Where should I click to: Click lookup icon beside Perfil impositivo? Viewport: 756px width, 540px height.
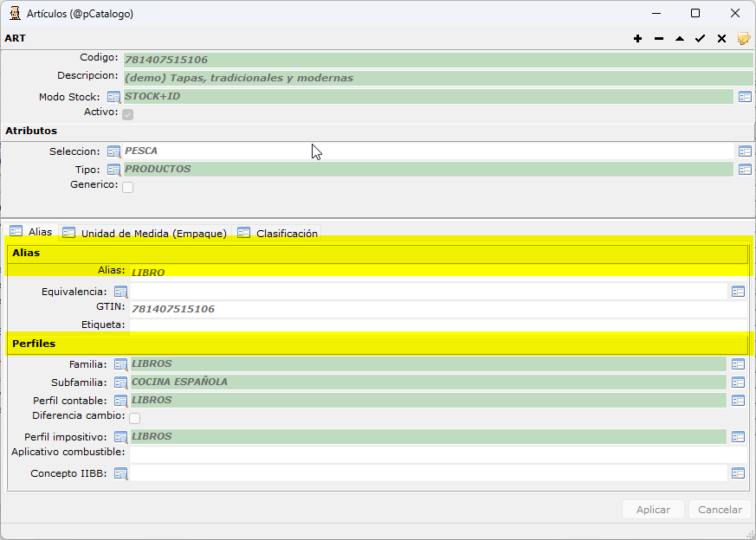coord(120,437)
